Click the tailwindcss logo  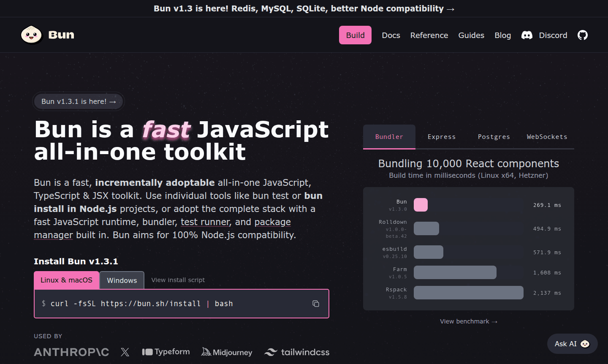(x=297, y=352)
